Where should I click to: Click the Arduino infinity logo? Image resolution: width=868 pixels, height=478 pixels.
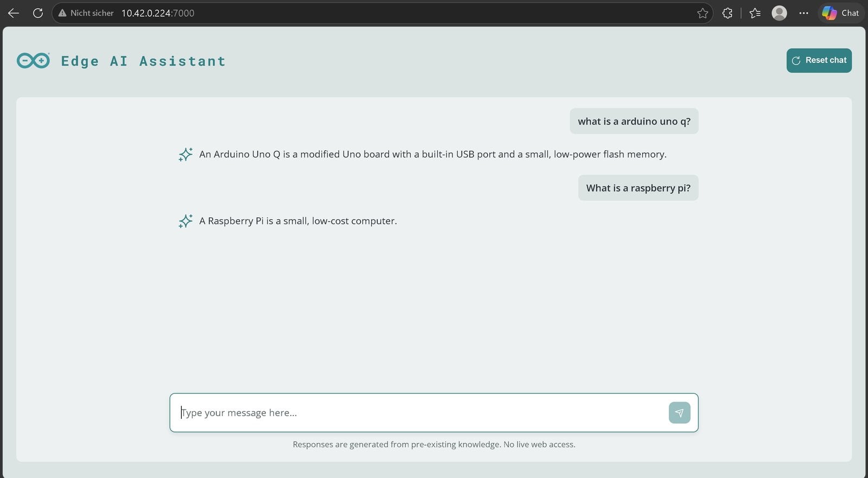click(33, 61)
